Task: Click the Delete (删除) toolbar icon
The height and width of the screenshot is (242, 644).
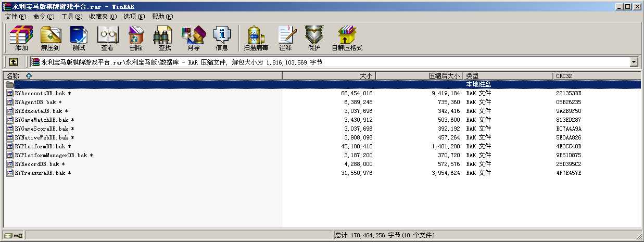Action: tap(136, 38)
